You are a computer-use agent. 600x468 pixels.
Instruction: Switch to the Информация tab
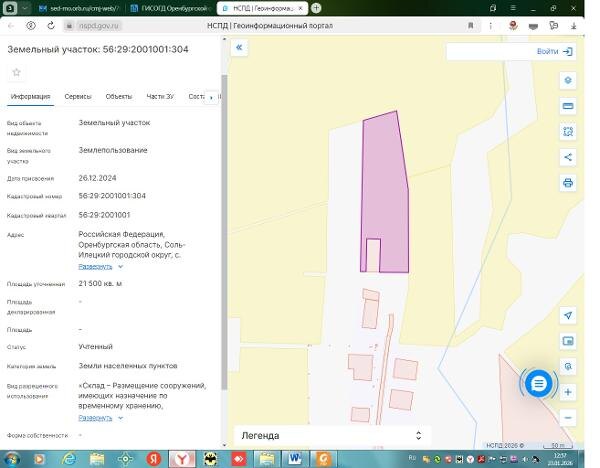point(31,96)
